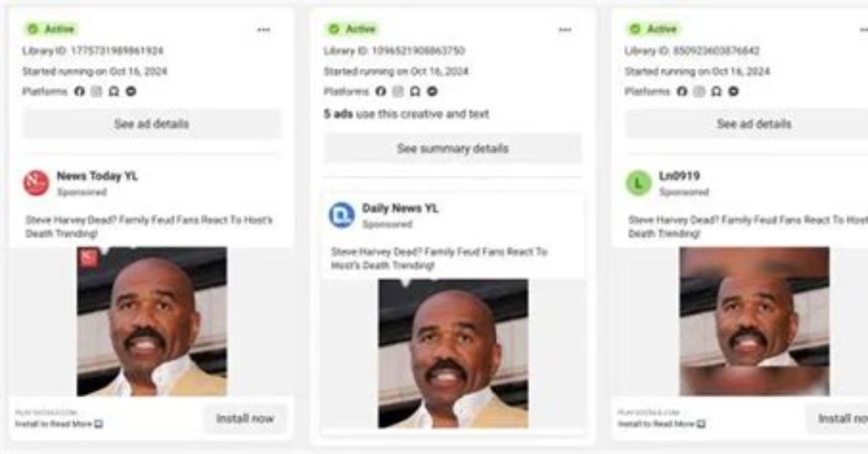This screenshot has height=454, width=868.
Task: Click green Active checkmark in Daily News YL card
Action: click(x=333, y=29)
